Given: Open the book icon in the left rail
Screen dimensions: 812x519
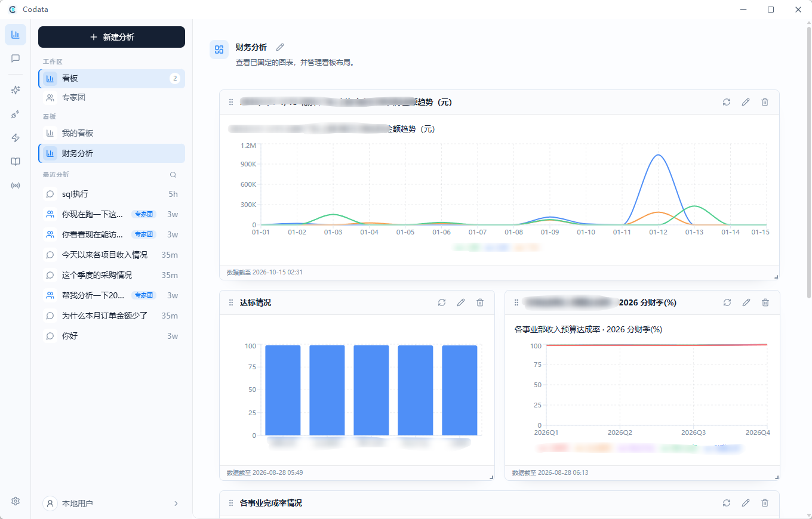Looking at the screenshot, I should click(x=16, y=162).
